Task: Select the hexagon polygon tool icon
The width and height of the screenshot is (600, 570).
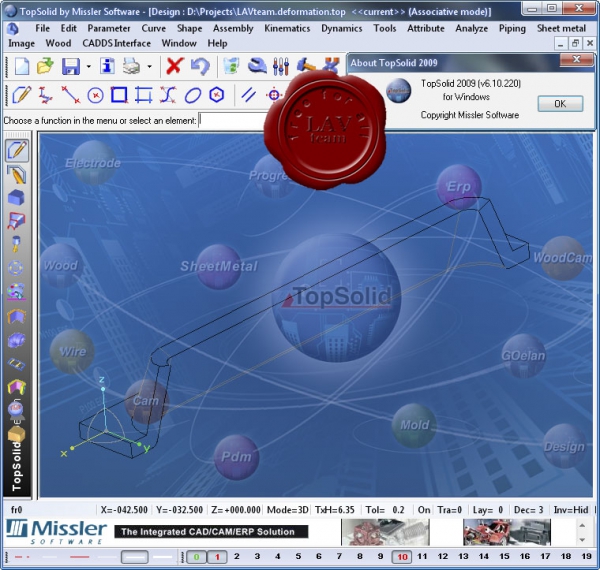Action: tap(217, 94)
